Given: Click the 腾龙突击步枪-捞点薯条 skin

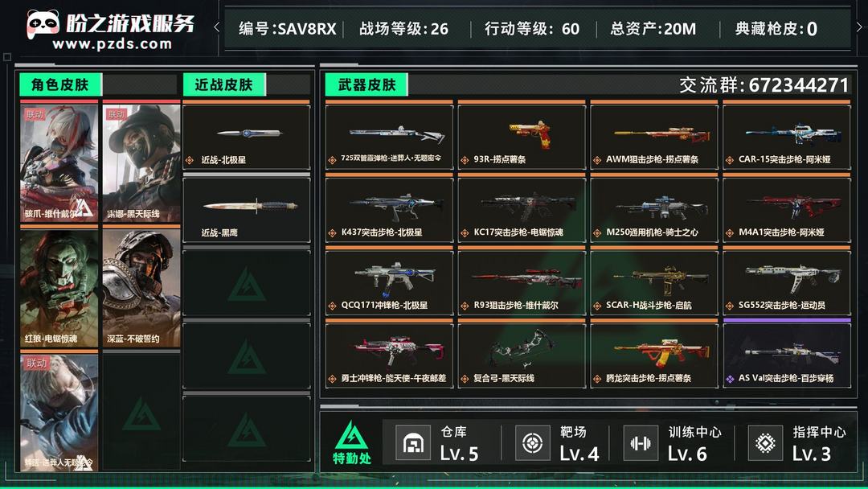Looking at the screenshot, I should coord(654,355).
